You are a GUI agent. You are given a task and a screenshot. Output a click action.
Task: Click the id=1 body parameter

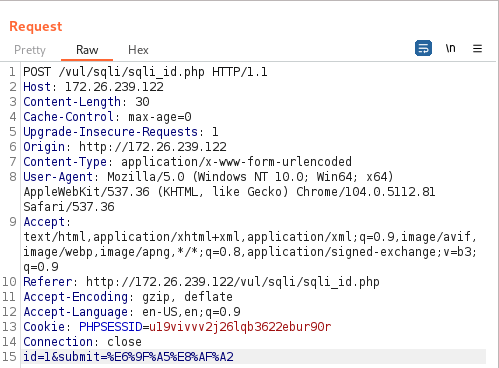[37, 357]
